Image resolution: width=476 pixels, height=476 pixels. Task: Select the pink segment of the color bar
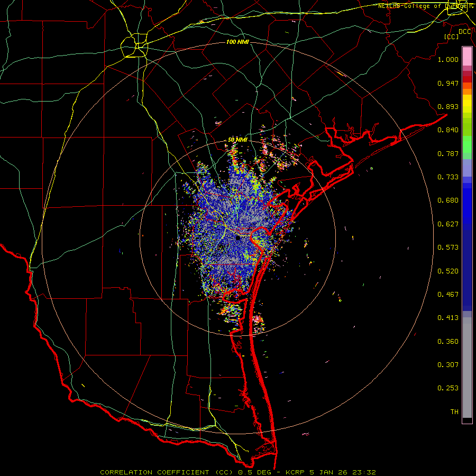click(467, 57)
